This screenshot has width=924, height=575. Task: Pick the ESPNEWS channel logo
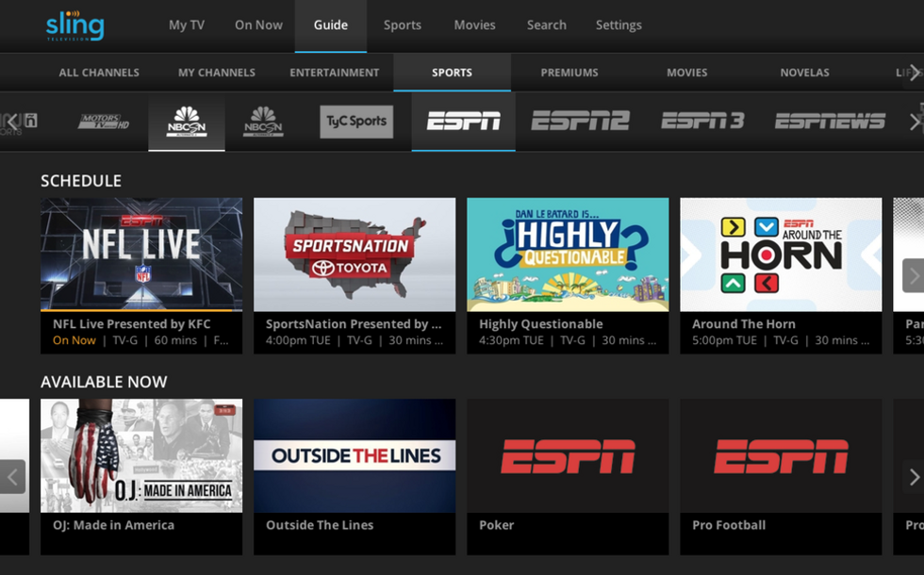(830, 122)
